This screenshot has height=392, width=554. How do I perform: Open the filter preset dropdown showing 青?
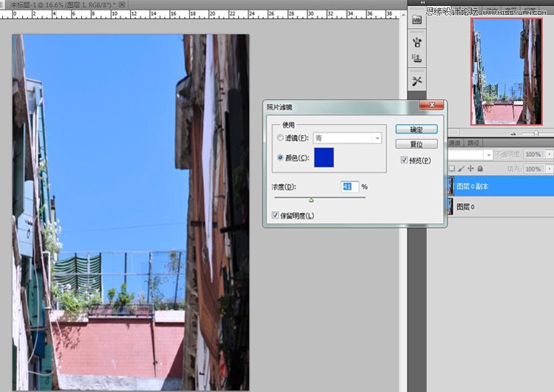pos(347,137)
